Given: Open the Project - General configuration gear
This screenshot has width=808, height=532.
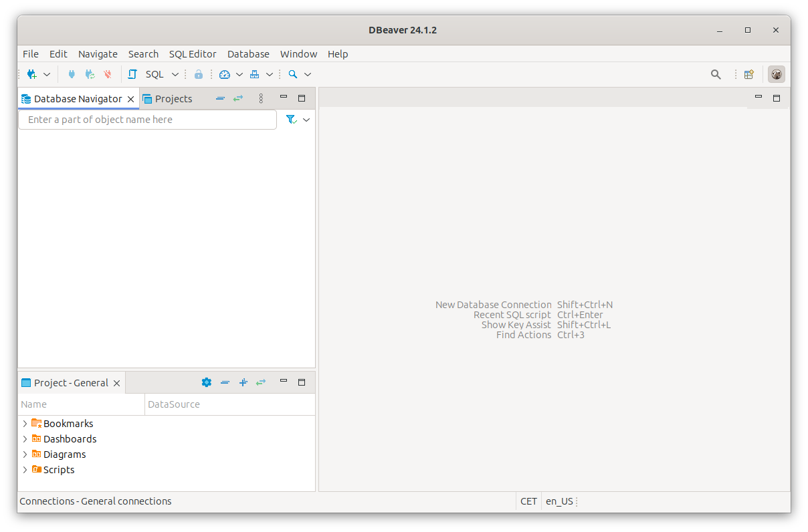Looking at the screenshot, I should click(x=206, y=382).
